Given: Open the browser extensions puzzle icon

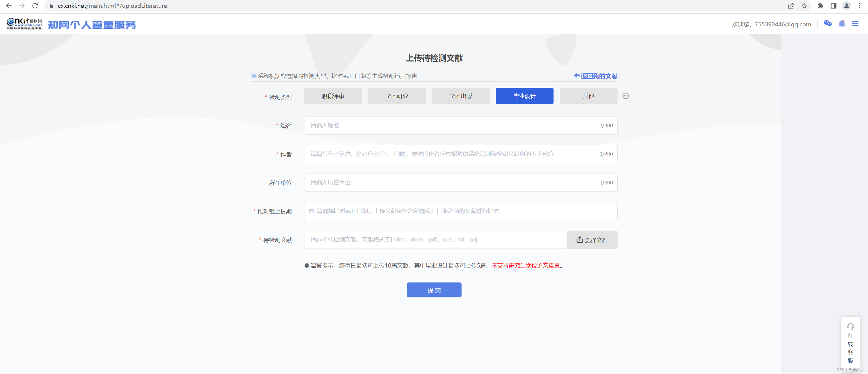Looking at the screenshot, I should click(821, 6).
